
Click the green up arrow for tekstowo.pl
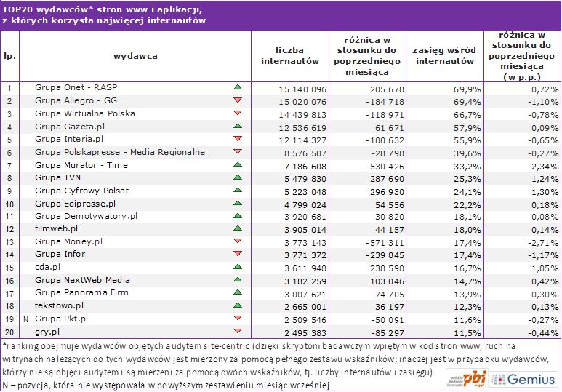pyautogui.click(x=238, y=305)
